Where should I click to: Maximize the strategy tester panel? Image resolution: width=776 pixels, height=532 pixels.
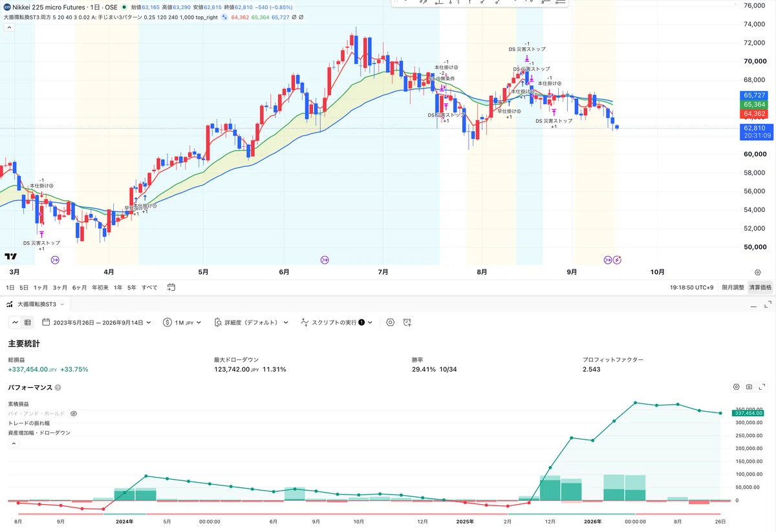point(768,304)
